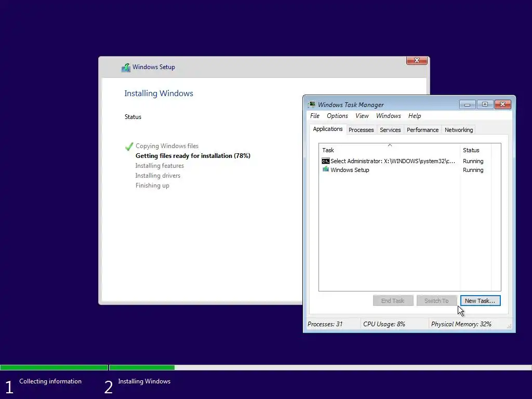Sort by the Status column header
This screenshot has height=399, width=532.
click(475, 150)
